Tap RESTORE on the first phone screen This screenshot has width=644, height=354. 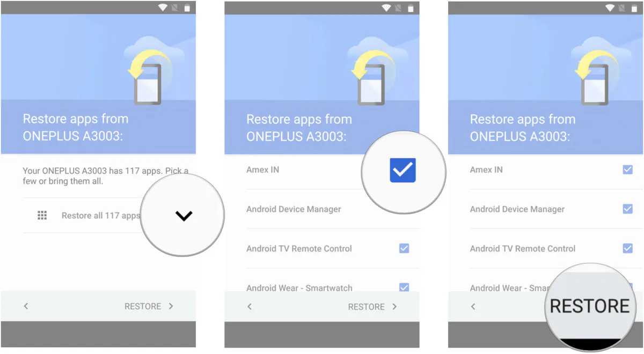(143, 306)
